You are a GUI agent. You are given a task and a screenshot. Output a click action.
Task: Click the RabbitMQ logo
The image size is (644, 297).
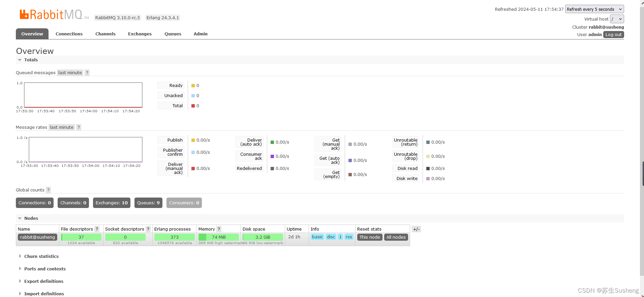(x=54, y=14)
